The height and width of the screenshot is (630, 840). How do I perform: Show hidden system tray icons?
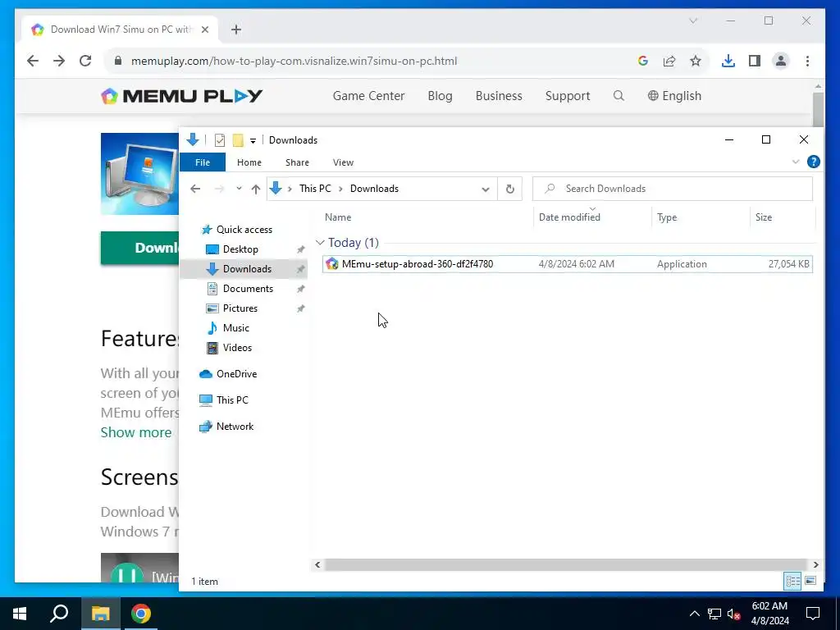point(694,614)
